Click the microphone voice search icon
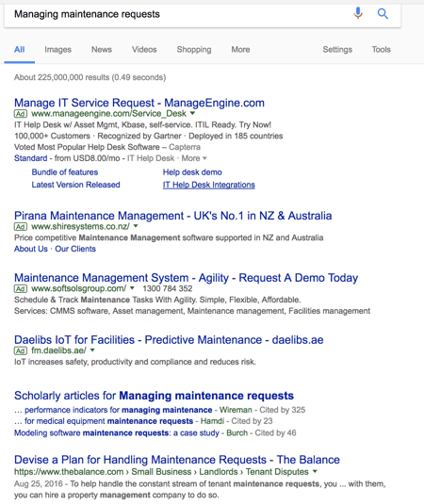Viewport: 424px width, 504px height. pos(358,13)
